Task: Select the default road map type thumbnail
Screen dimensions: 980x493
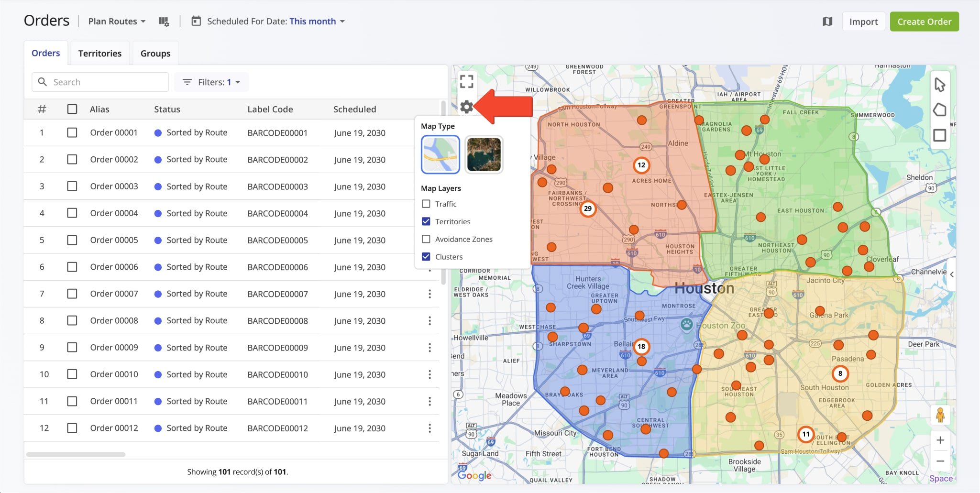Action: click(440, 154)
